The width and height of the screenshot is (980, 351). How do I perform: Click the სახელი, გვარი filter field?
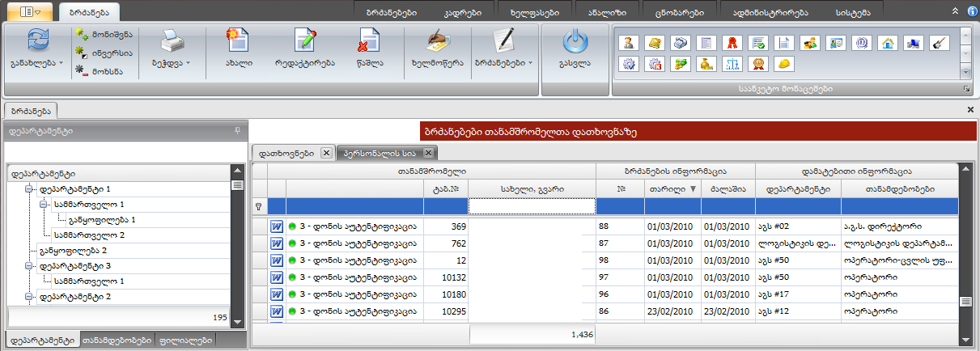531,206
